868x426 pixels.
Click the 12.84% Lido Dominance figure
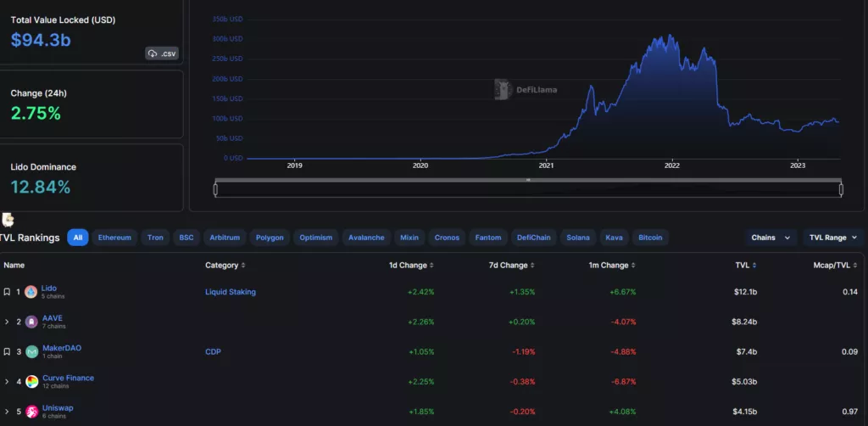click(41, 188)
